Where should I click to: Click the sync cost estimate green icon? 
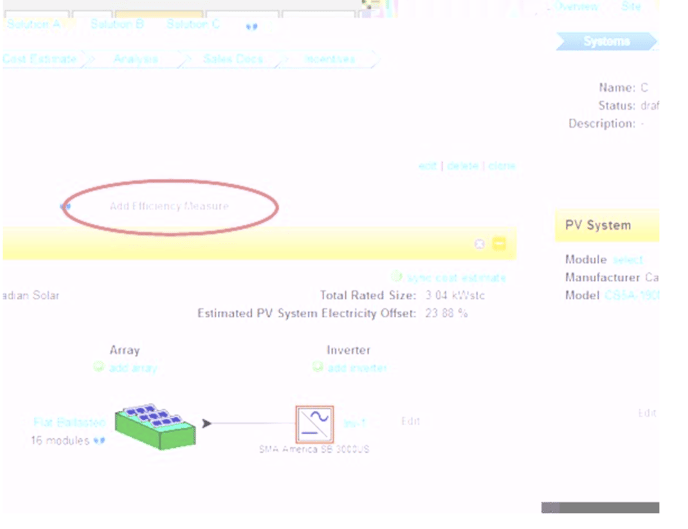click(397, 277)
